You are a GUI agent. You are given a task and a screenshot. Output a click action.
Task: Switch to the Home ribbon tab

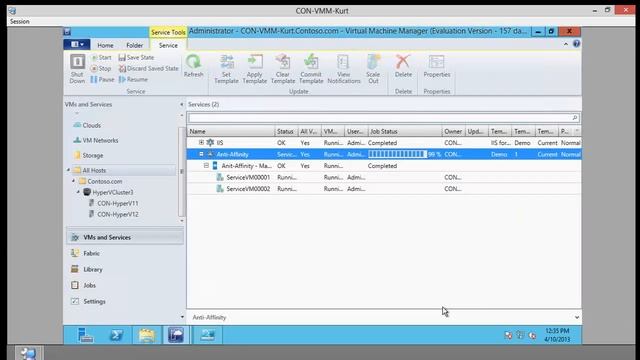click(x=105, y=45)
